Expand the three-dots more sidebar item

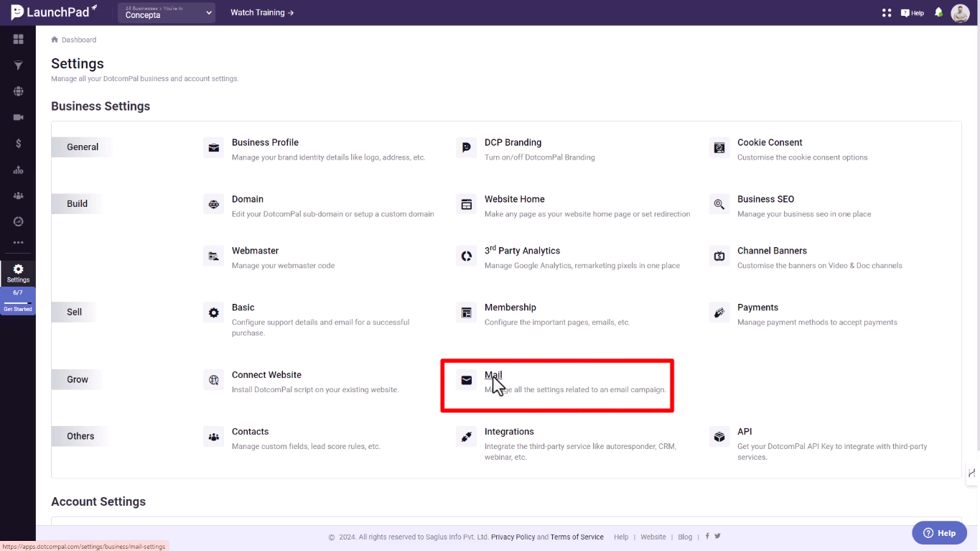tap(18, 243)
